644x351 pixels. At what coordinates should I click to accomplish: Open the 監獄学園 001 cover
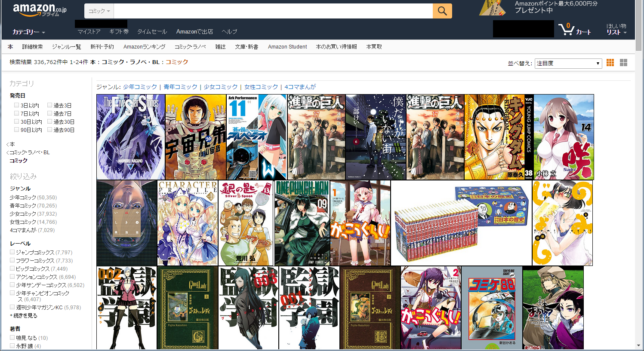click(309, 308)
